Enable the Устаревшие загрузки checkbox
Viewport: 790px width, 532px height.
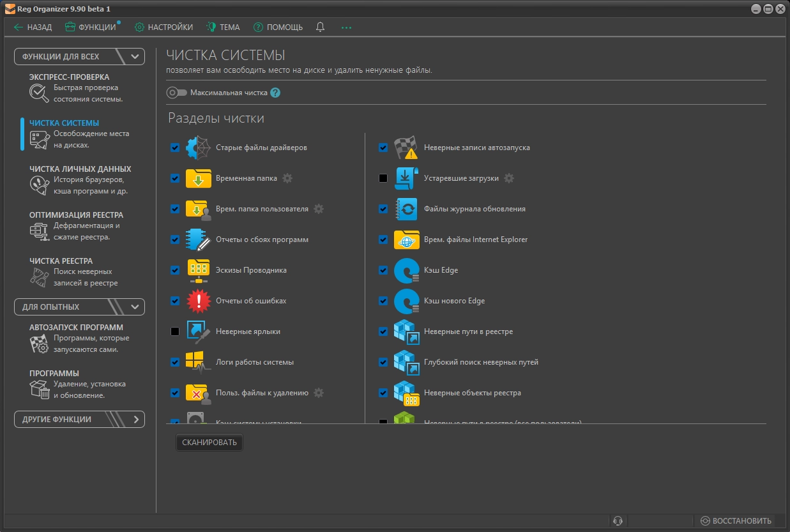[x=383, y=178]
